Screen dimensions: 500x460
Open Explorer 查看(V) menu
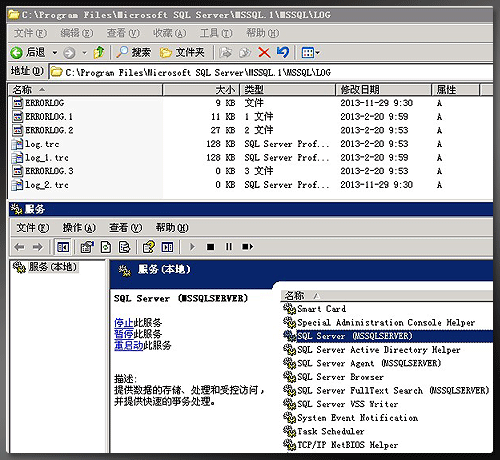coord(123,33)
